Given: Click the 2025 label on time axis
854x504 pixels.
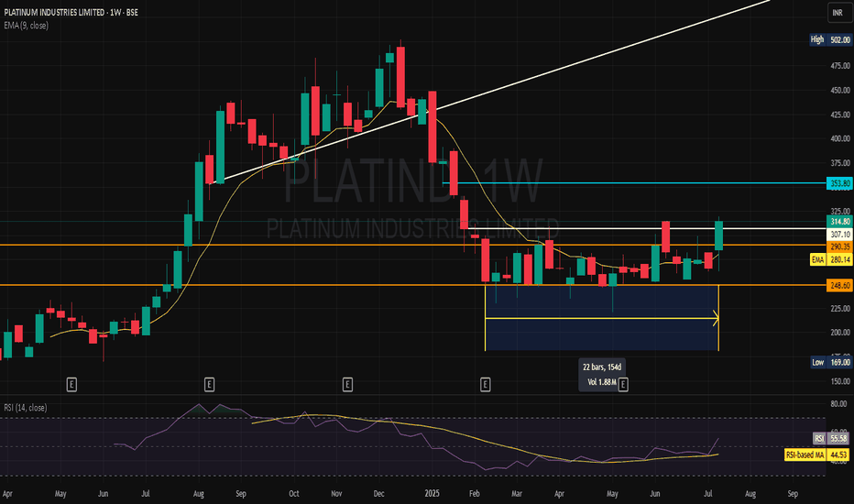Looking at the screenshot, I should click(432, 494).
